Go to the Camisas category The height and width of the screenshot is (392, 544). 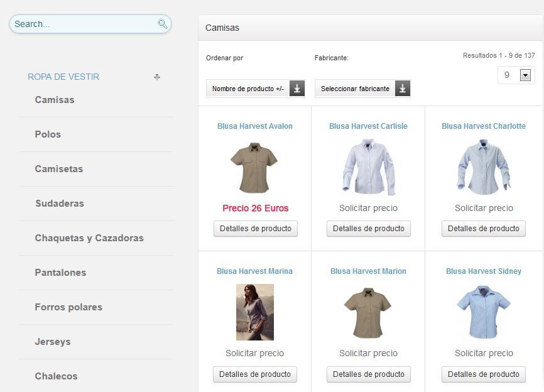55,100
